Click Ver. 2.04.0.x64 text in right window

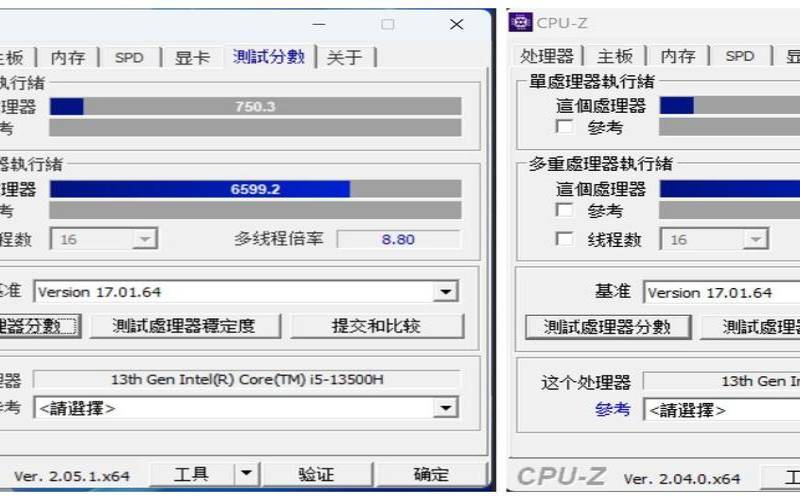pos(682,479)
